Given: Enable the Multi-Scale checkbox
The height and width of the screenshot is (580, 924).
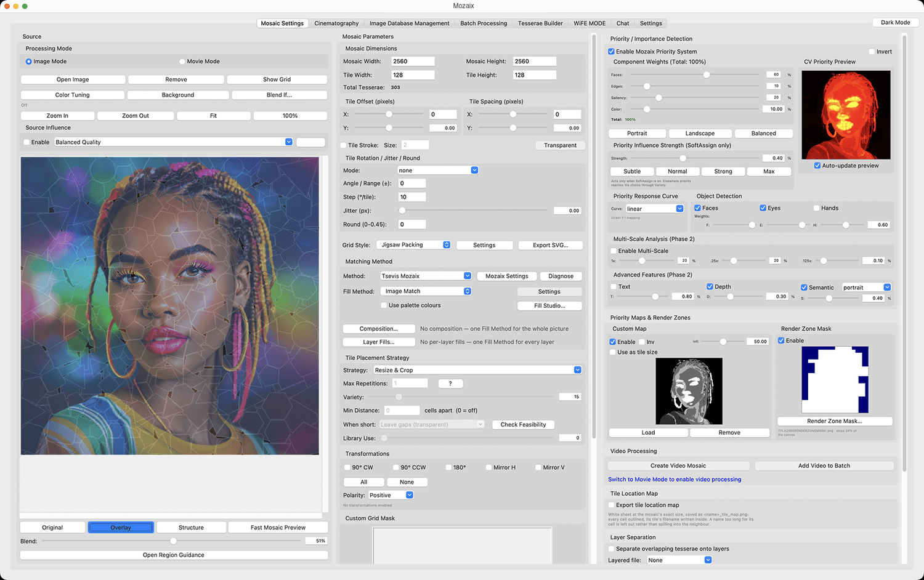Looking at the screenshot, I should click(x=614, y=251).
